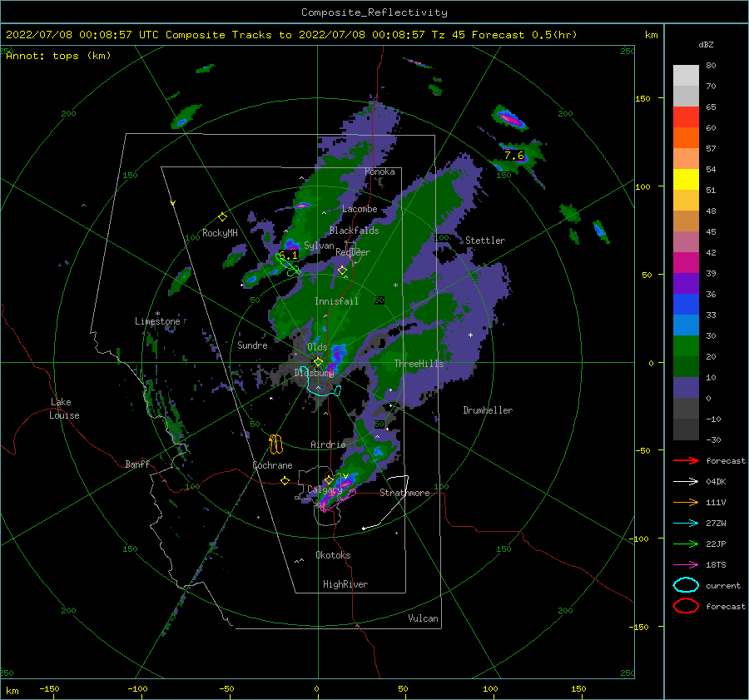
Task: Click the blue storm core east of Olds
Action: coord(339,353)
